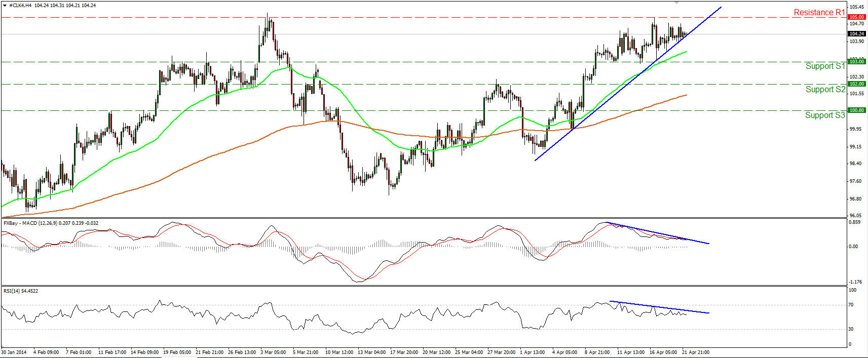The width and height of the screenshot is (868, 358).
Task: Select the Resistance R1 text label
Action: [x=819, y=12]
